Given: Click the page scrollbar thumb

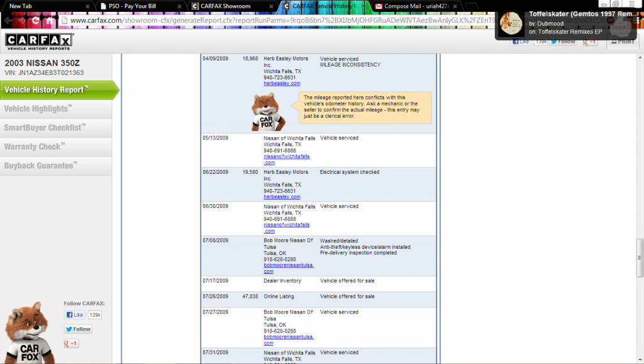Looking at the screenshot, I should (640, 258).
